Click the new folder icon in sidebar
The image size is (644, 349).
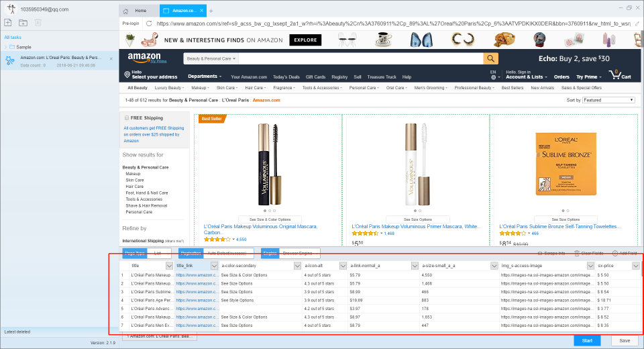point(23,23)
